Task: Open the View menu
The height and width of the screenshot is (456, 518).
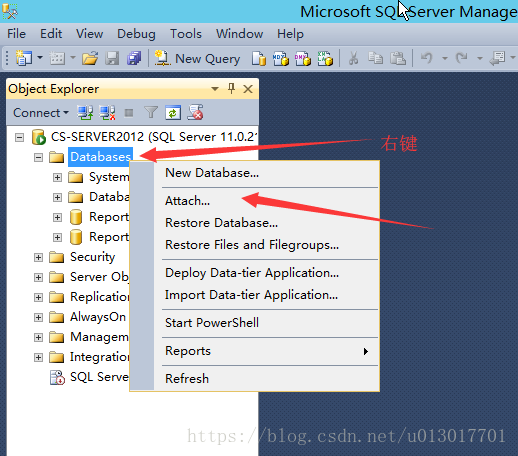Action: [x=89, y=34]
